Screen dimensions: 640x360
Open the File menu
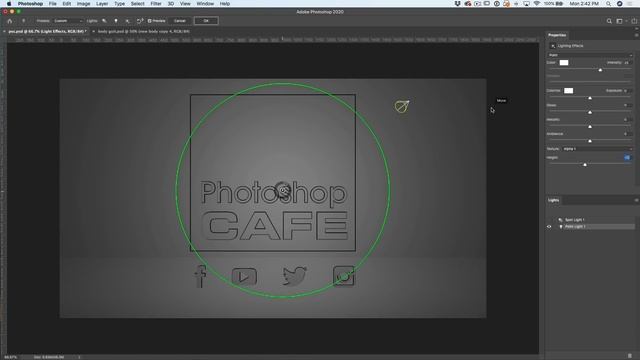(x=53, y=4)
